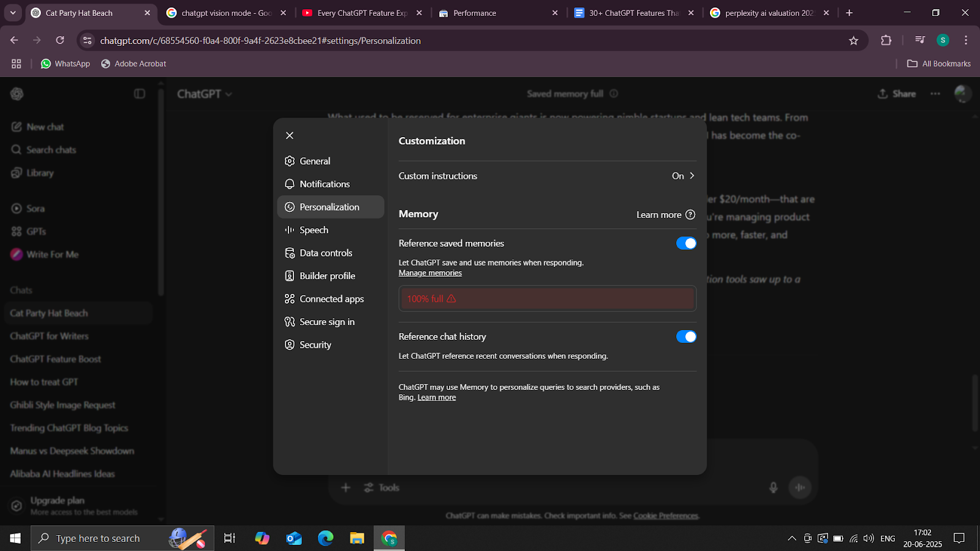Open the How to treat GPT chat
980x551 pixels.
pos(44,382)
